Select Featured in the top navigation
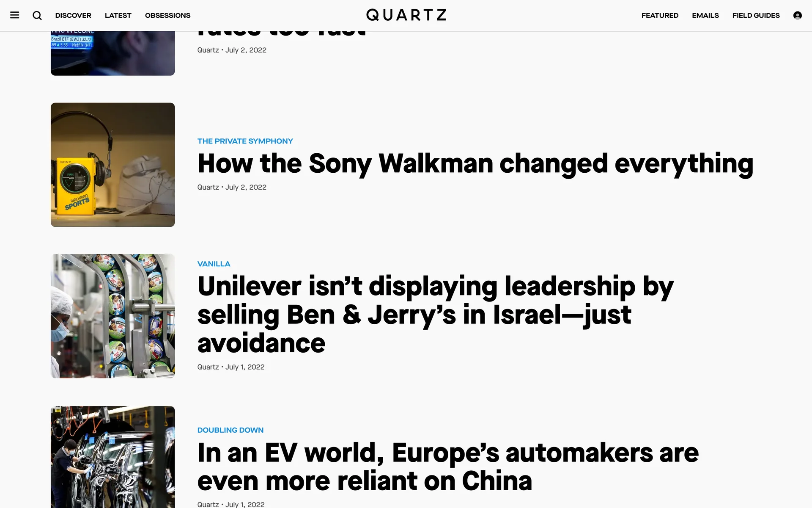The height and width of the screenshot is (508, 812). click(x=660, y=15)
